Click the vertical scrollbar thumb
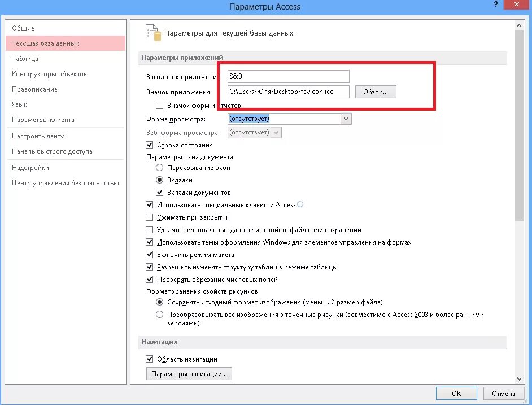Viewport: 532px width, 405px height. [x=519, y=125]
